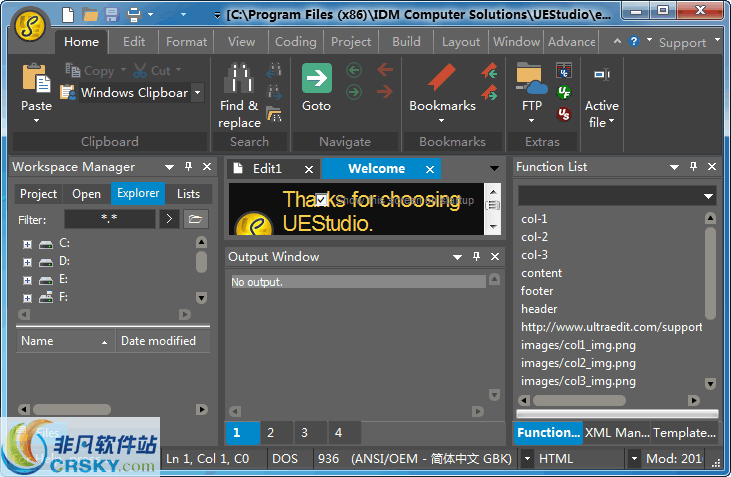Switch to the Format ribbon tab
Image resolution: width=731 pixels, height=477 pixels.
click(x=186, y=42)
